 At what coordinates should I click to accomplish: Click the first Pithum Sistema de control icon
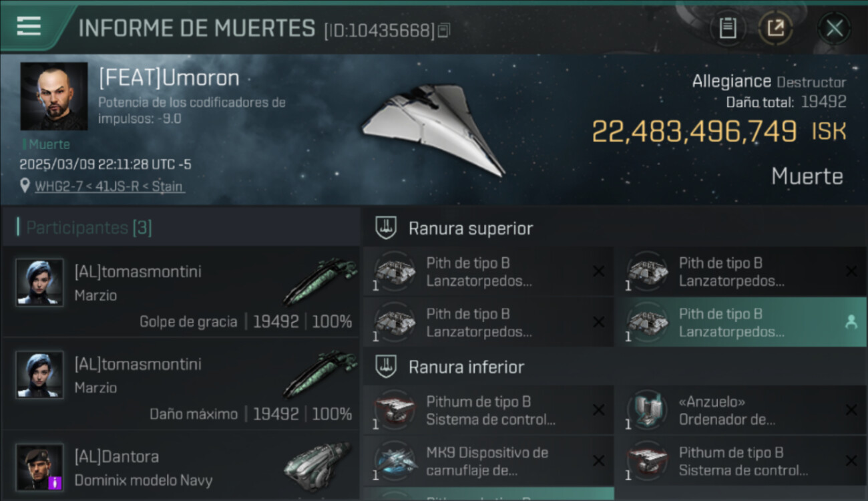pos(394,409)
